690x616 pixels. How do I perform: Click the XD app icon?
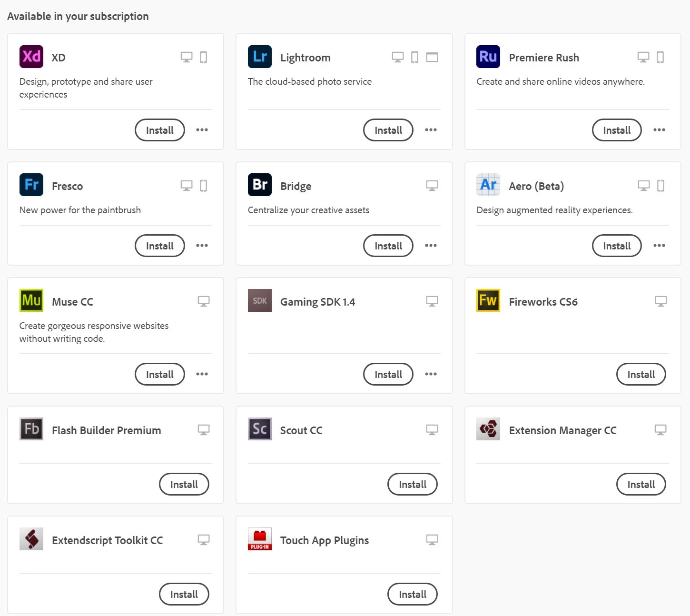pos(31,57)
